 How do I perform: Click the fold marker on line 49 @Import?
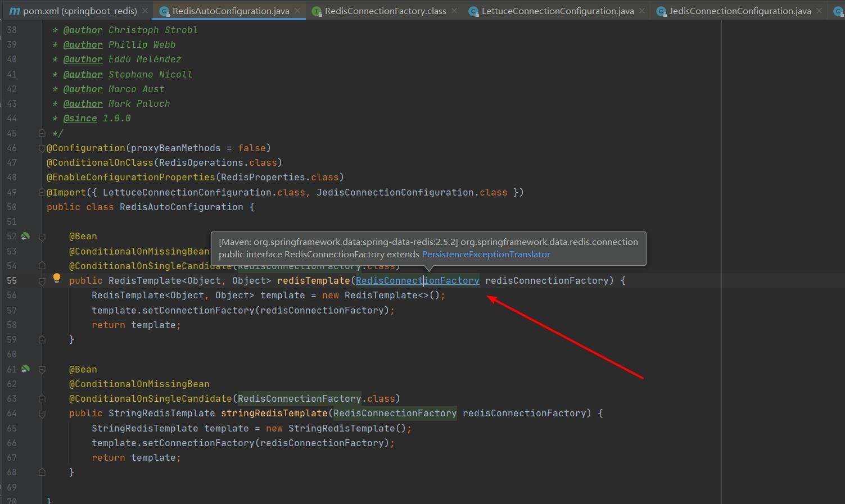click(42, 192)
